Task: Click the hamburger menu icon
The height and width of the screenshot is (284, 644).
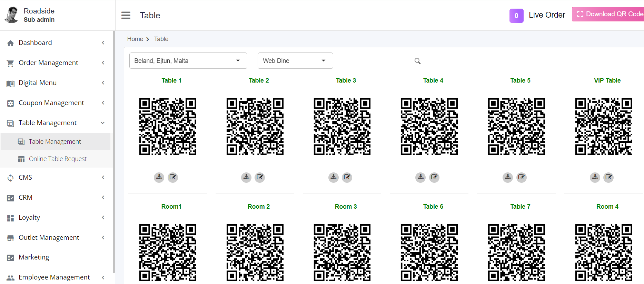Action: tap(126, 15)
